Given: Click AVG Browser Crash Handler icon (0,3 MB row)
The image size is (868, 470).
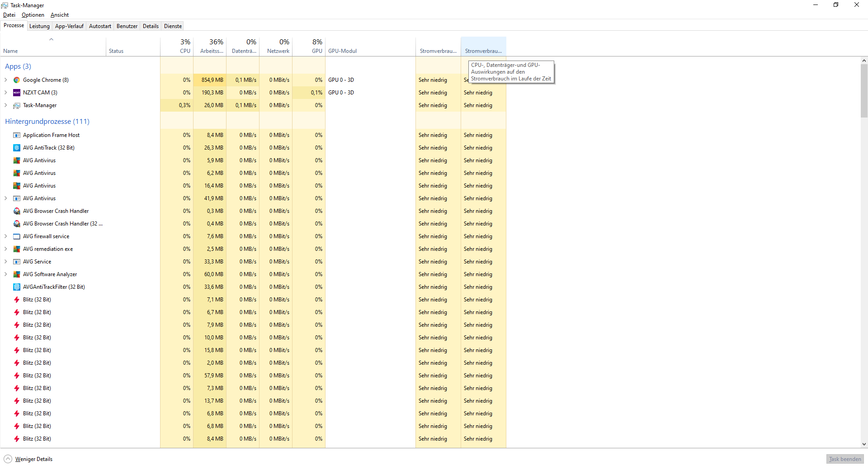Looking at the screenshot, I should pyautogui.click(x=17, y=211).
